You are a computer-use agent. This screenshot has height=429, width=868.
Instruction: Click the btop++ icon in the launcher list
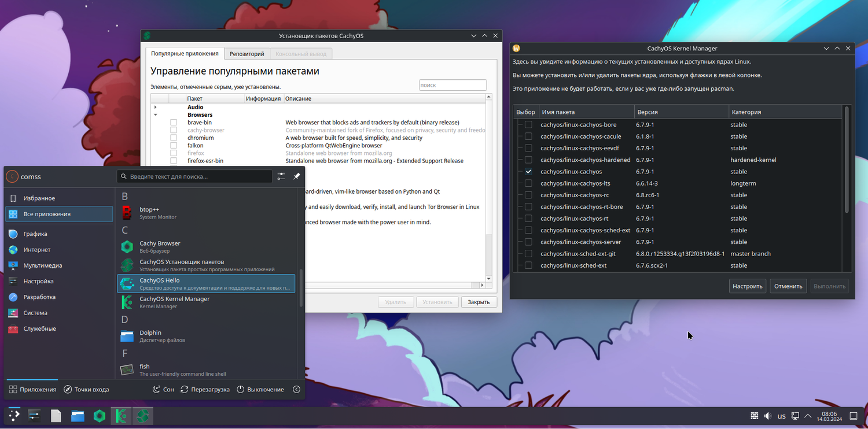pos(127,213)
